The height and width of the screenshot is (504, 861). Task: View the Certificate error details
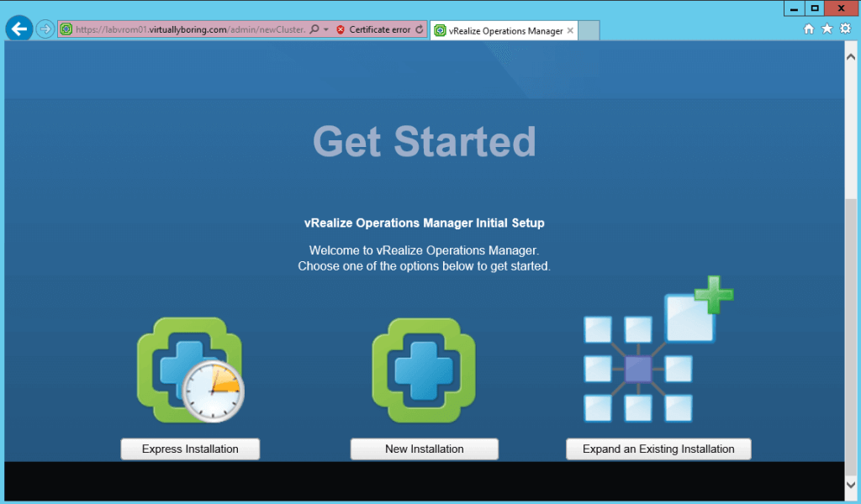(x=379, y=29)
